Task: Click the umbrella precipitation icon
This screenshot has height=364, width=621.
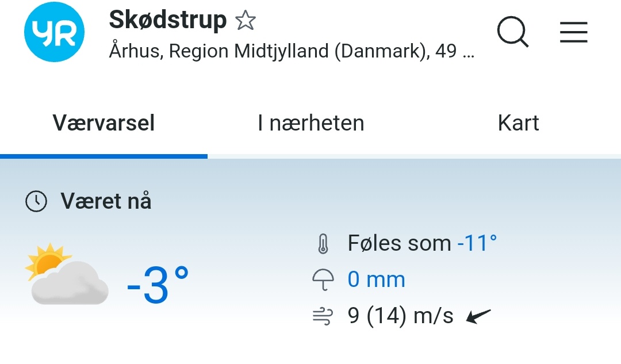Action: coord(323,280)
